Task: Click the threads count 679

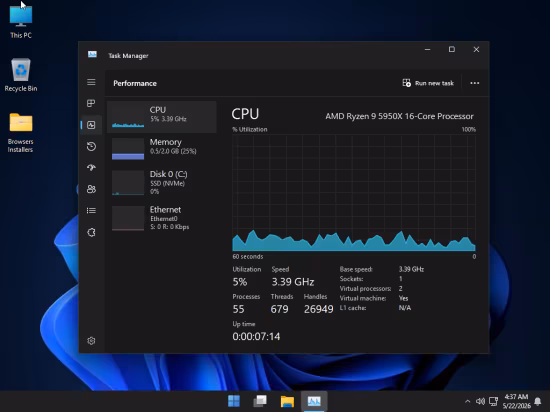Action: 279,309
